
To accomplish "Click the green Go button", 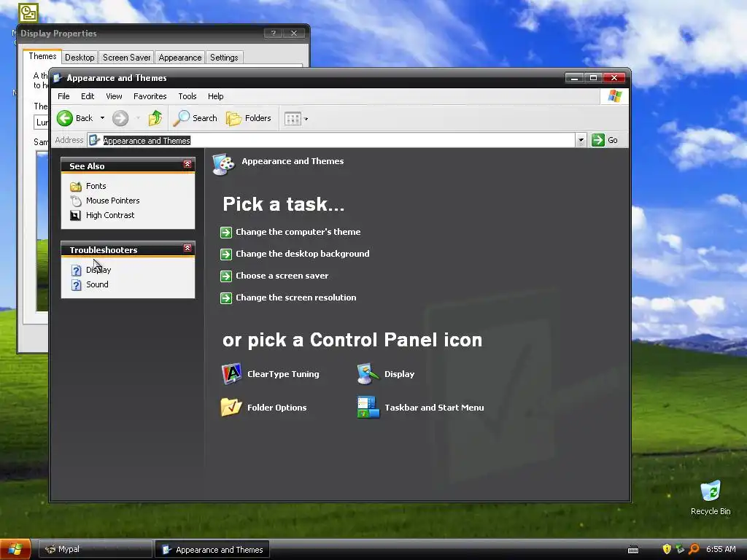I will click(605, 140).
